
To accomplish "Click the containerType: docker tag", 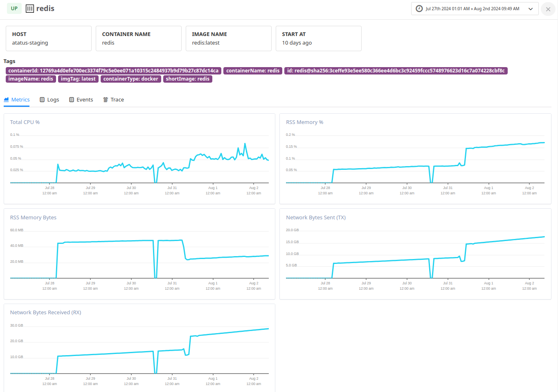I will pos(130,79).
